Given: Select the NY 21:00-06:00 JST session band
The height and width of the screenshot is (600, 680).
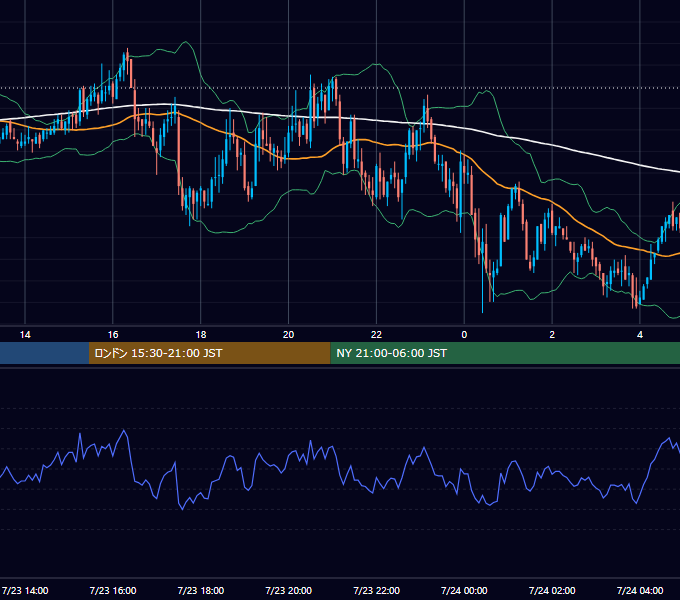Looking at the screenshot, I should [505, 353].
